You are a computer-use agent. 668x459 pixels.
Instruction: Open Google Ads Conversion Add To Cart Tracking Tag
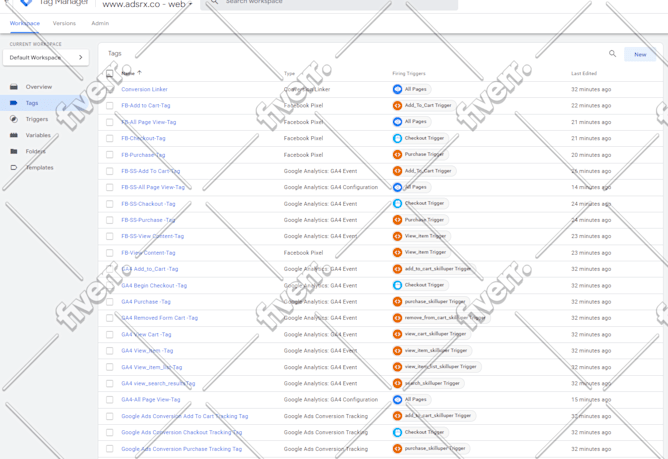tap(184, 416)
